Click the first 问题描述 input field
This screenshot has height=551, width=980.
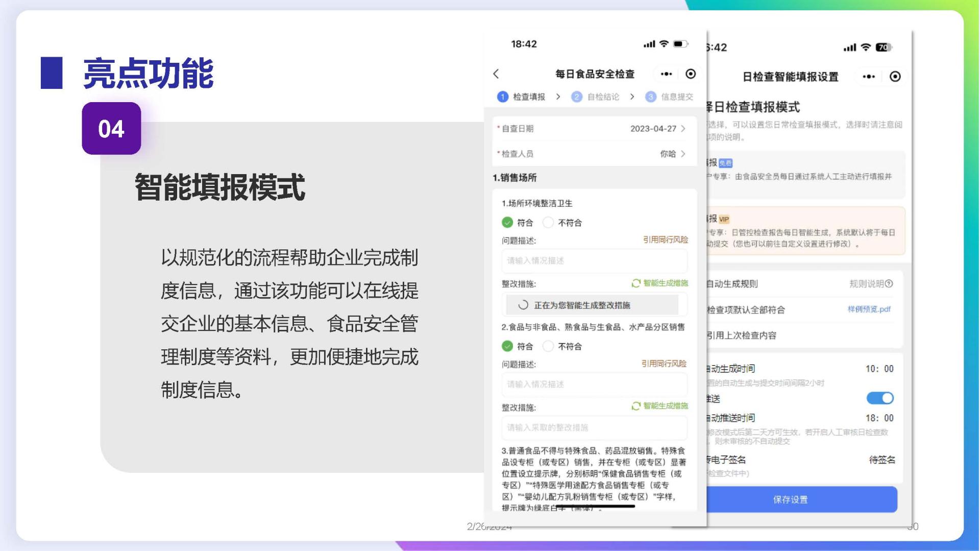[594, 261]
